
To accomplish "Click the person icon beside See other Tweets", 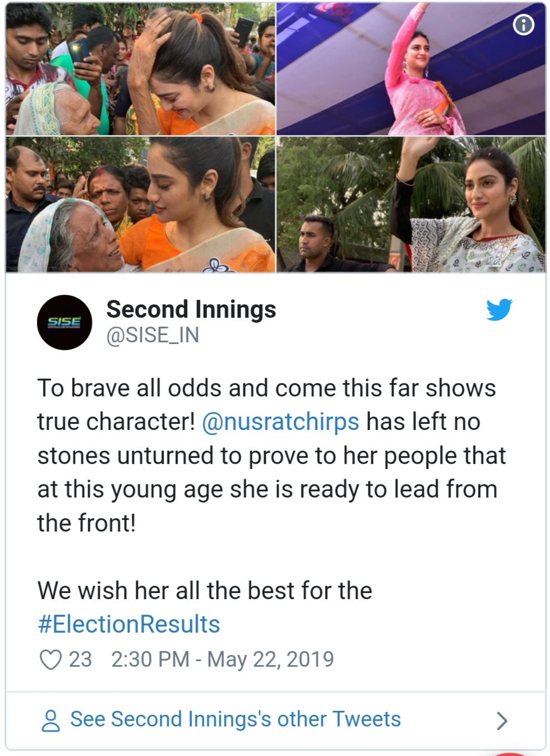I will click(51, 720).
